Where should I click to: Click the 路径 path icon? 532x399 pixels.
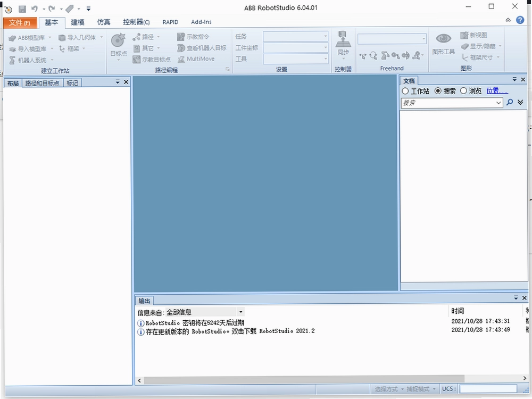(x=136, y=37)
